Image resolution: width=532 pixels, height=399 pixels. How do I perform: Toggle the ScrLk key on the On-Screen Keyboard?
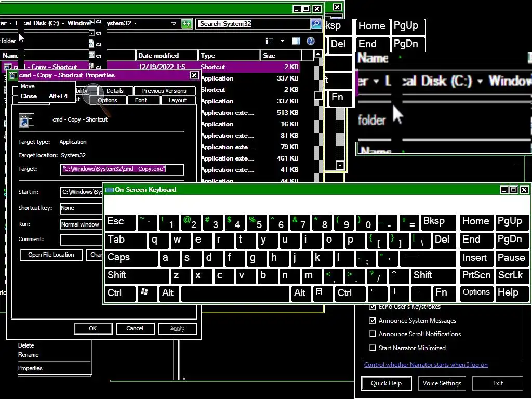tap(512, 275)
